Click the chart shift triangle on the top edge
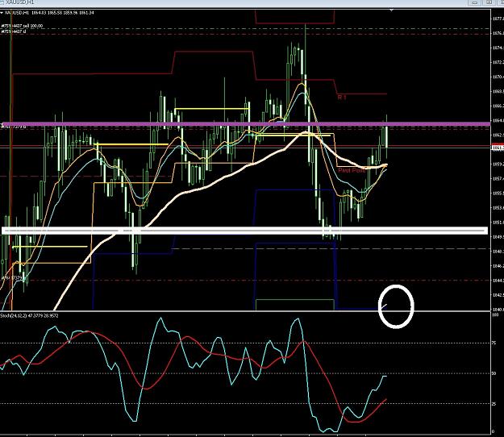The height and width of the screenshot is (437, 504). point(391,10)
